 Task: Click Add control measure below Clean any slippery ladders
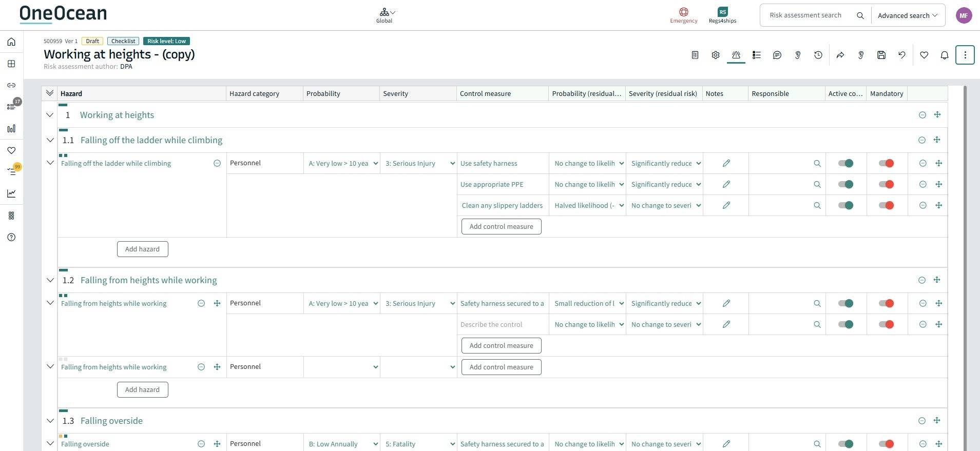click(x=501, y=226)
